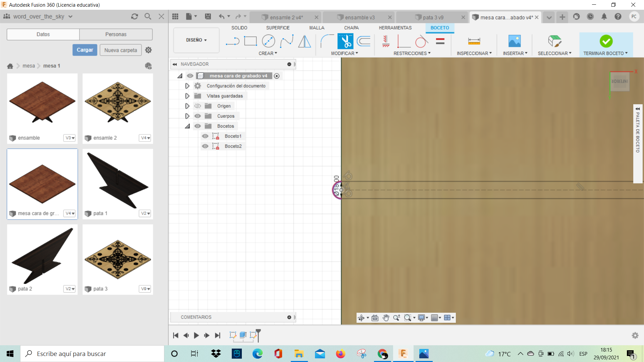The width and height of the screenshot is (644, 362).
Task: Switch to the CHAPA ribbon tab
Action: tap(351, 28)
